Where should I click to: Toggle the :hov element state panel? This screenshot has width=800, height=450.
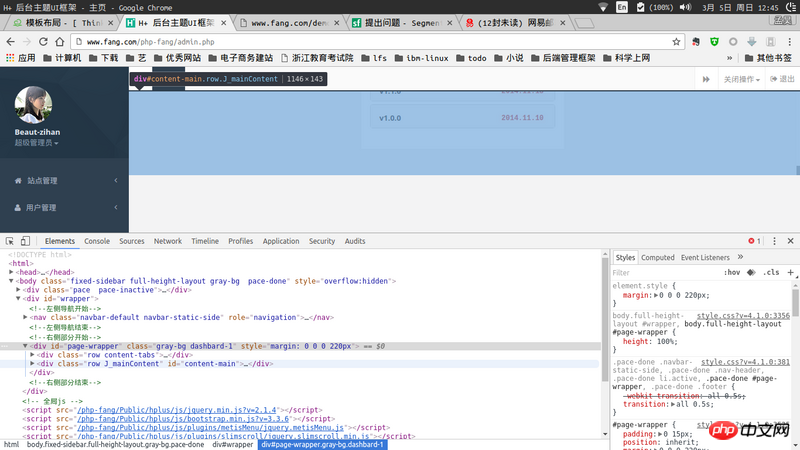[x=732, y=272]
